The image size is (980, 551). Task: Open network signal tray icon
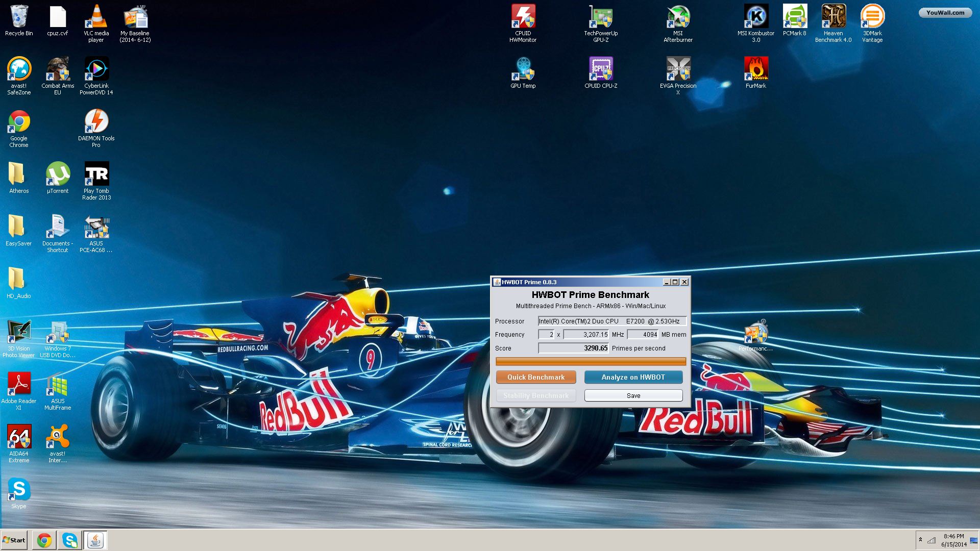(932, 540)
